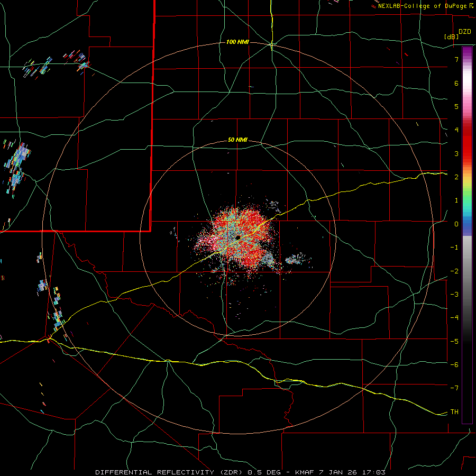Click the black radar site dot at center
The image size is (476, 476).
point(238,237)
